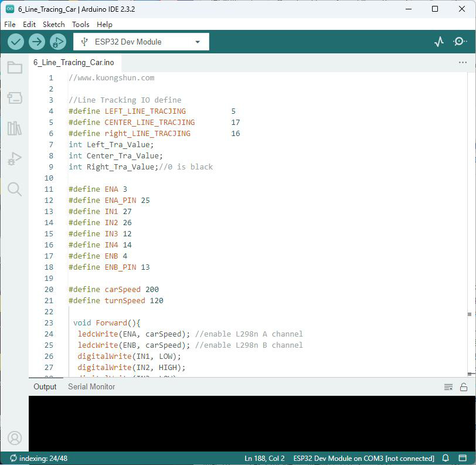
Task: Click CENTER_LINE_TRACJING on line 5
Action: (149, 123)
